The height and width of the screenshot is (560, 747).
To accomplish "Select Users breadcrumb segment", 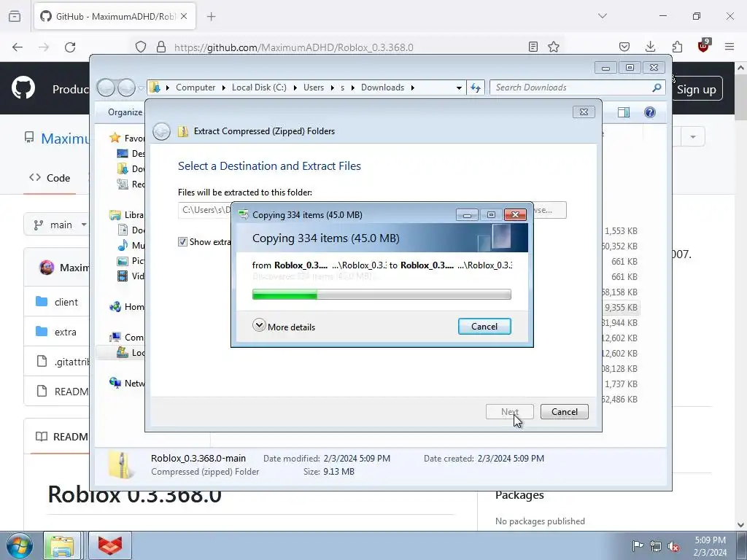I will [314, 87].
